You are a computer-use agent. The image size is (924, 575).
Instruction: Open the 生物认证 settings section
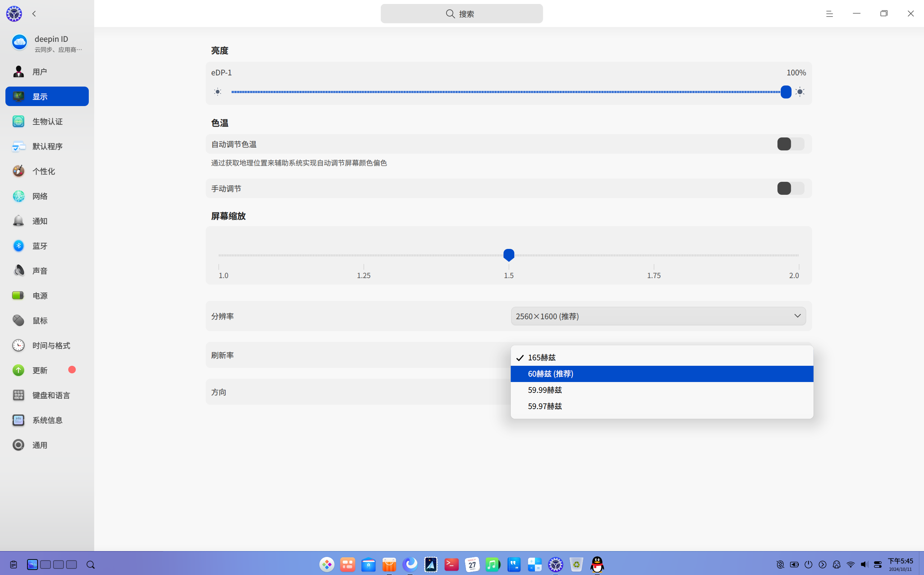(x=47, y=121)
